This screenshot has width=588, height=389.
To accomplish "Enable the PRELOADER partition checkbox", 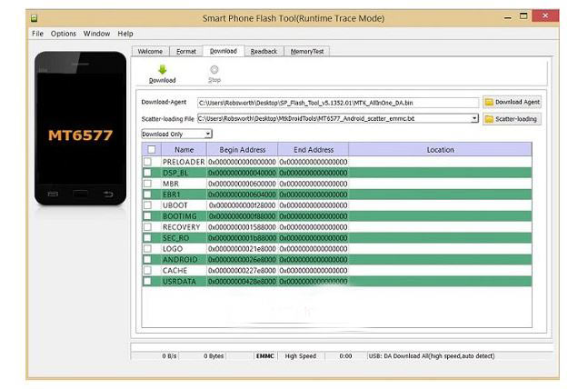I will click(147, 162).
